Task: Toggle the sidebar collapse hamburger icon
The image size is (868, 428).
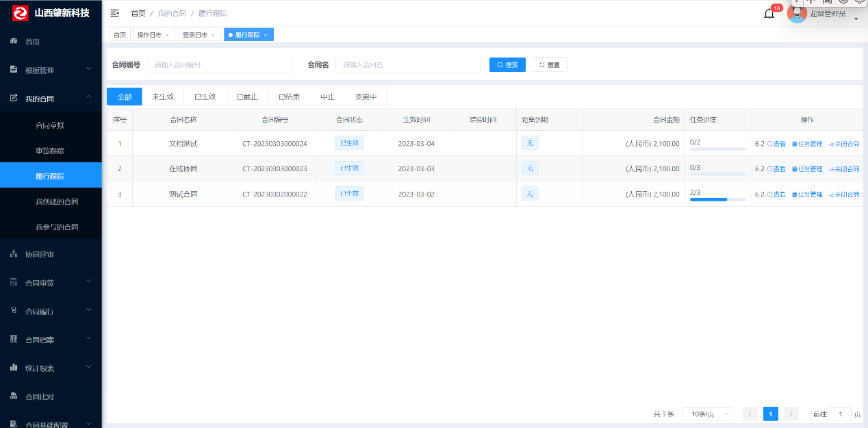Action: point(114,13)
